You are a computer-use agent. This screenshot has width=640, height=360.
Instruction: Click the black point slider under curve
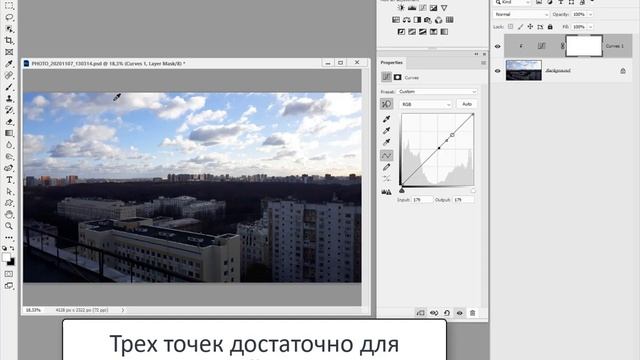[402, 190]
